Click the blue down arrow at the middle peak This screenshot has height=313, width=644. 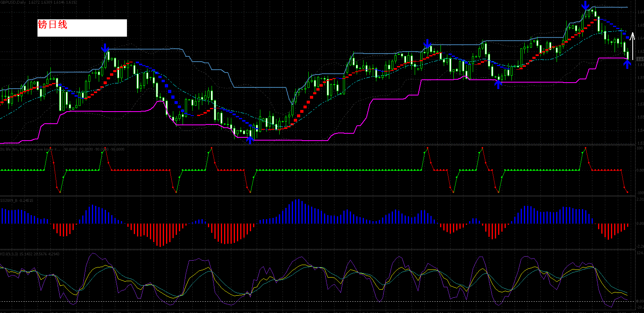pos(428,44)
